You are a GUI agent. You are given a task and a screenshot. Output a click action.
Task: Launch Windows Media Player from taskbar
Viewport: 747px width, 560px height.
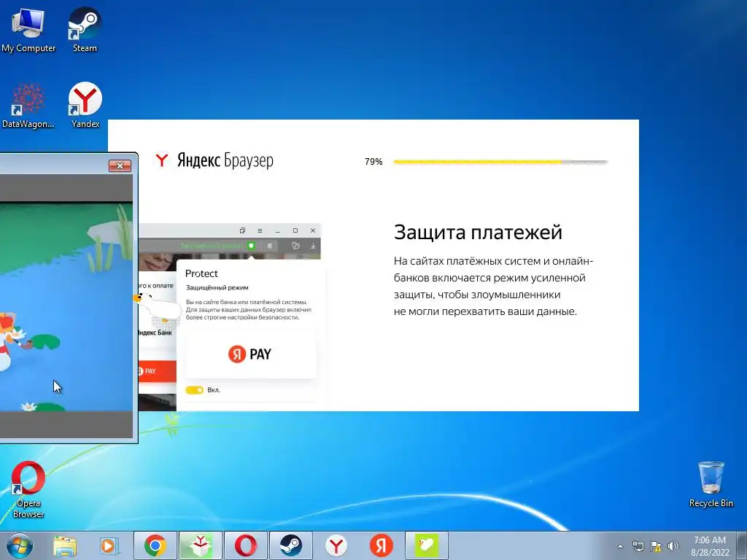click(109, 545)
